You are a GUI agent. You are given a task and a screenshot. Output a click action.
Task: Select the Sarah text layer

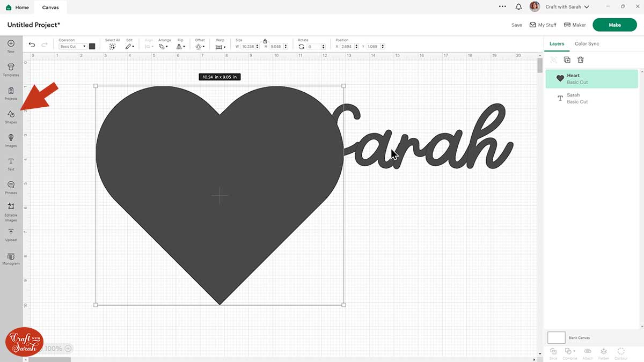[577, 98]
